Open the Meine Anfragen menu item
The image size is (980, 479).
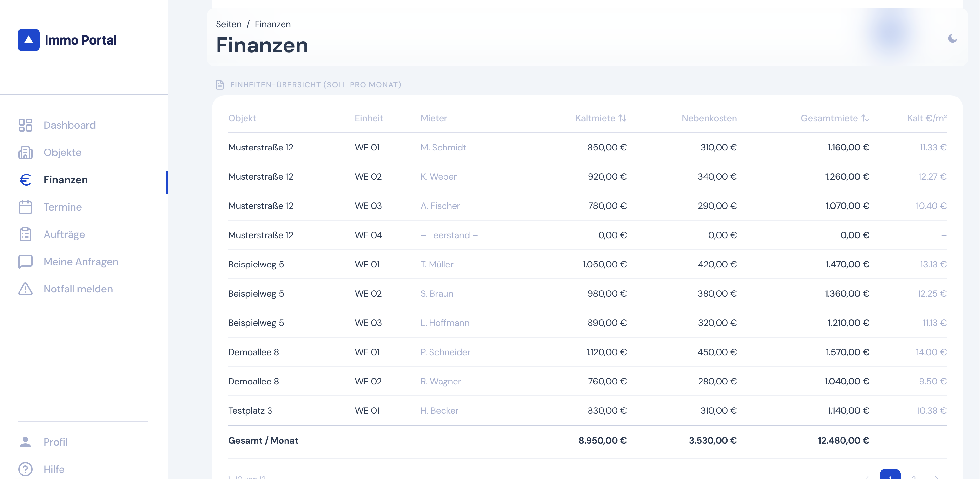81,262
